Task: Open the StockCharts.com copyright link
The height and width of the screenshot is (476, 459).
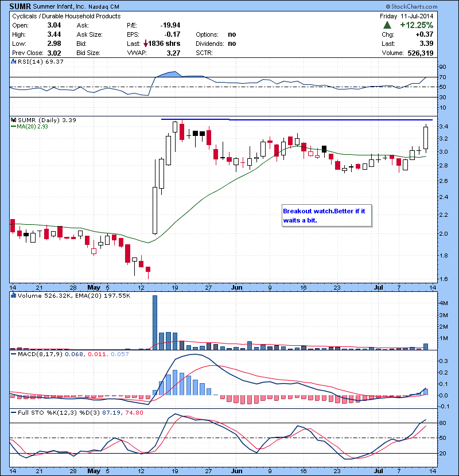Action: tap(411, 6)
